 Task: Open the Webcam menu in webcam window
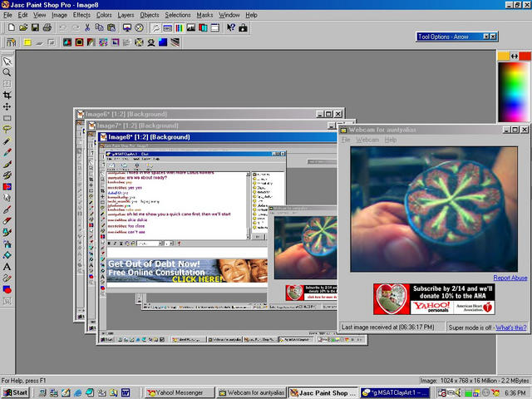367,140
